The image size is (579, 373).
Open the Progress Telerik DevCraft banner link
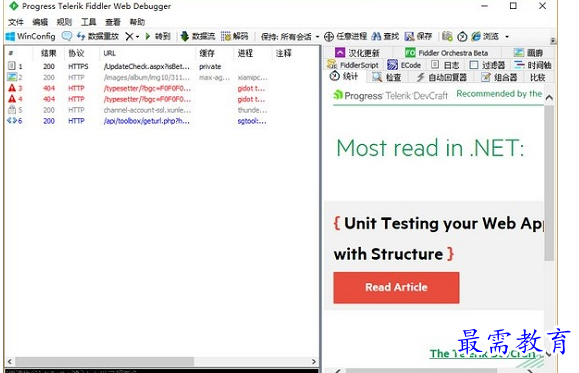pyautogui.click(x=391, y=96)
